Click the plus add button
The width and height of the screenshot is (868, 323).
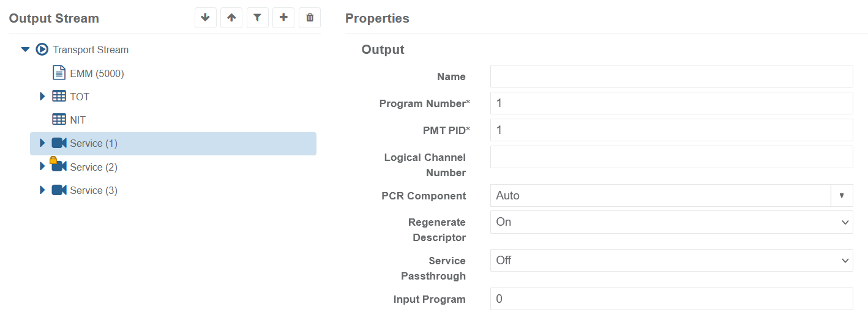[283, 18]
